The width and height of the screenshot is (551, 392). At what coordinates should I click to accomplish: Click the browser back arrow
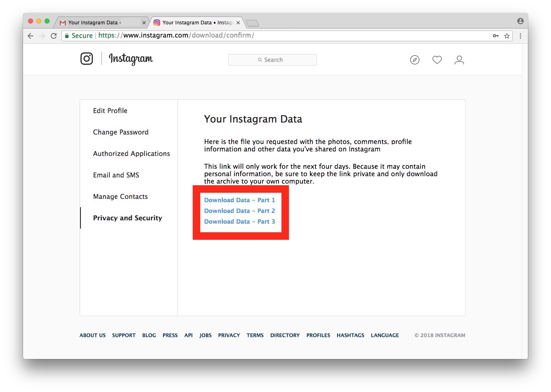31,36
